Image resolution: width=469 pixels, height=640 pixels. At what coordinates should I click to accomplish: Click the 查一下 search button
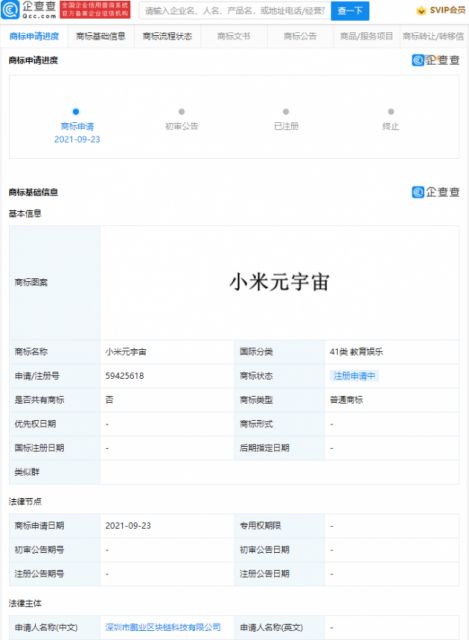pos(350,11)
